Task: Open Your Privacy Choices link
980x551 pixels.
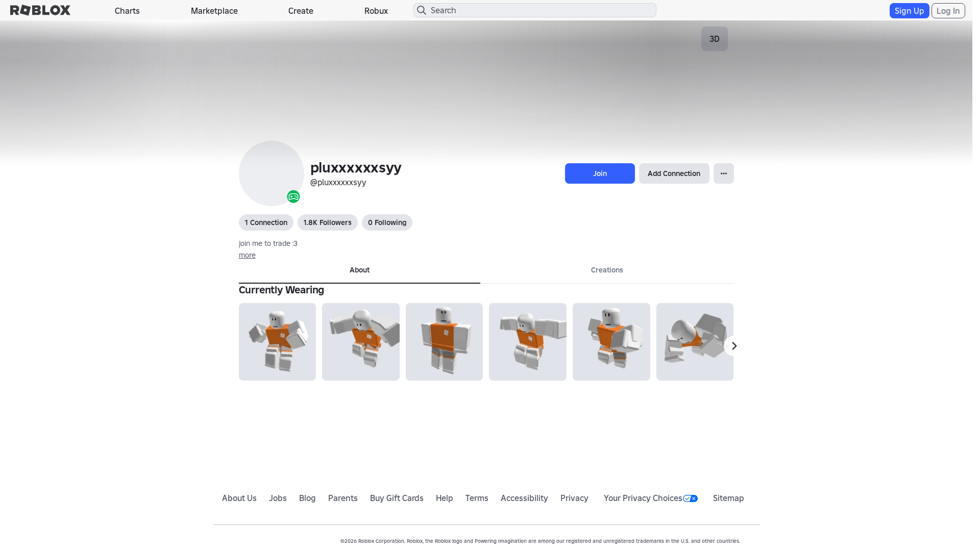Action: click(643, 498)
